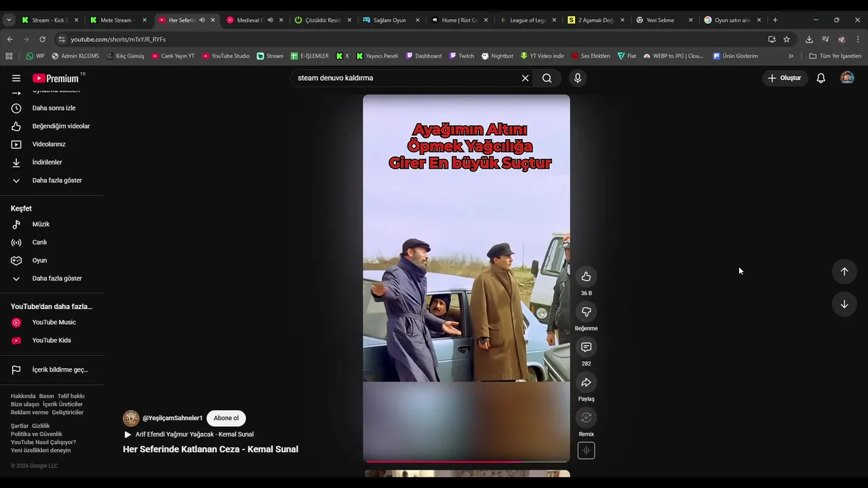Open the @YeşilçamSahneler1 channel link
Viewport: 868px width, 488px height.
point(172,418)
